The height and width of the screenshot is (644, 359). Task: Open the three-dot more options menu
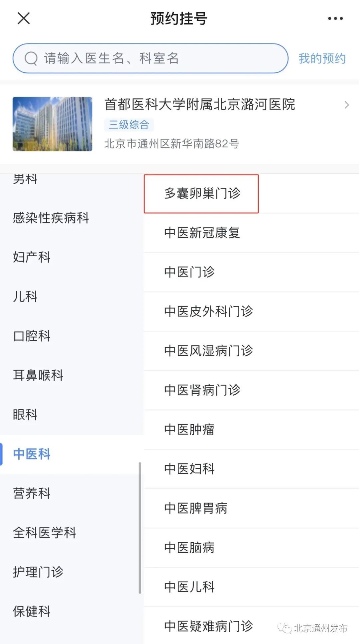point(335,19)
